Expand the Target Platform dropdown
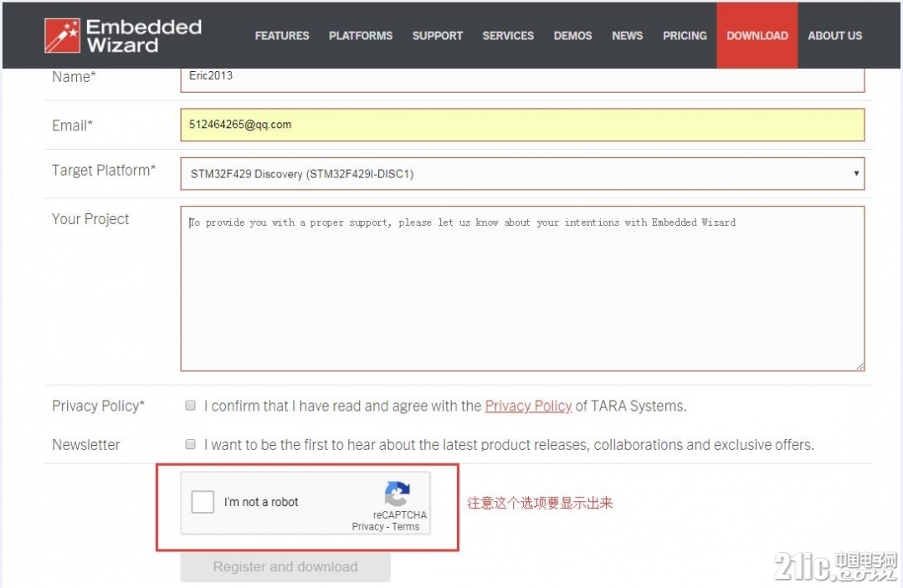 [522, 174]
